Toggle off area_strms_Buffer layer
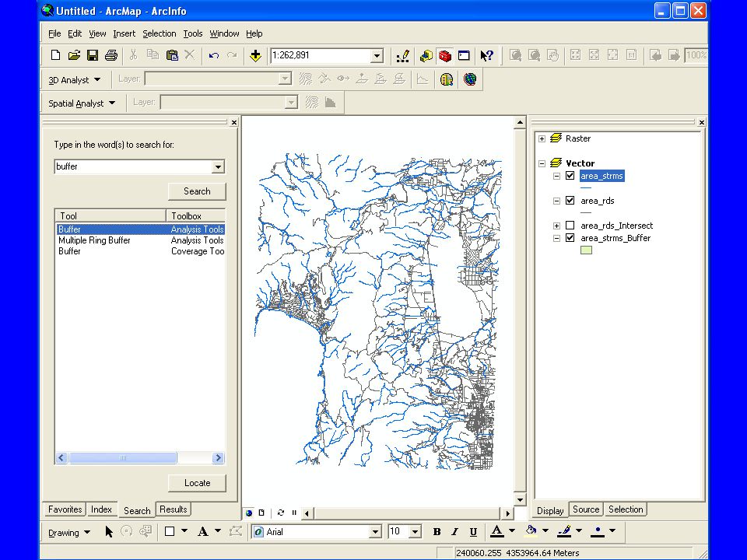 [570, 238]
